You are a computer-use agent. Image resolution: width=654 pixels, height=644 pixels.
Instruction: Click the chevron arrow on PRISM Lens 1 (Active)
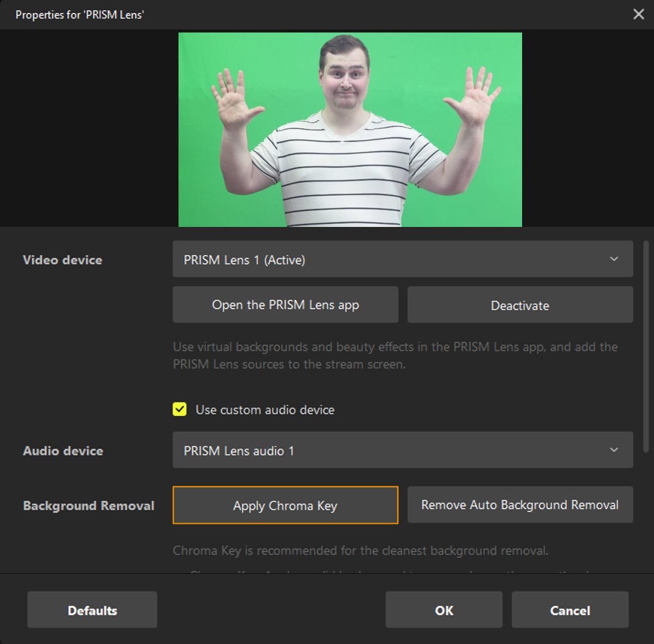pyautogui.click(x=614, y=259)
